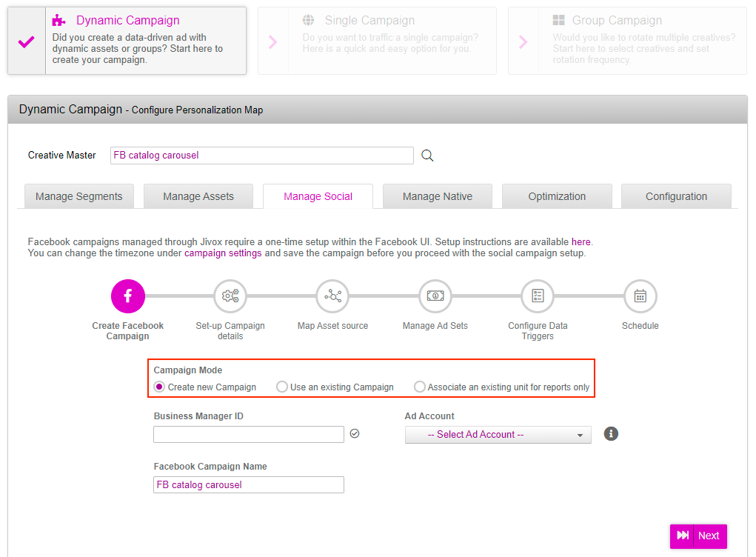The width and height of the screenshot is (756, 557).
Task: Click the Business Manager ID input field
Action: 249,434
